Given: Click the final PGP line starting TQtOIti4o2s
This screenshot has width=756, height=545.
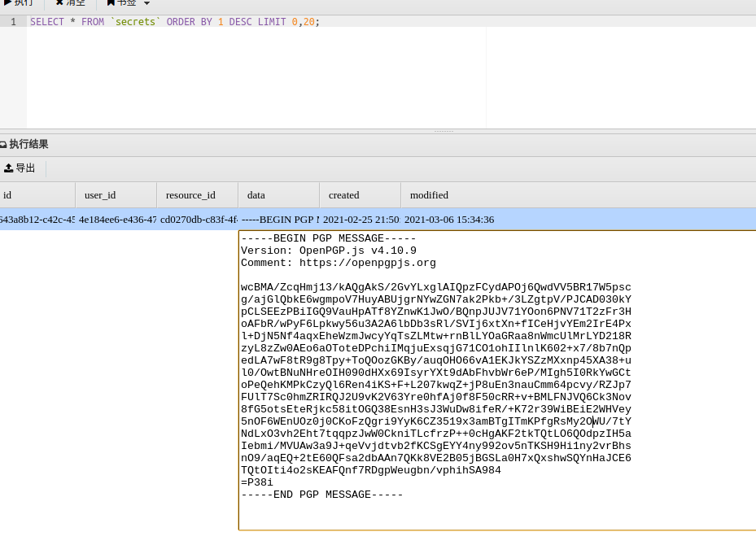Looking at the screenshot, I should [371, 470].
